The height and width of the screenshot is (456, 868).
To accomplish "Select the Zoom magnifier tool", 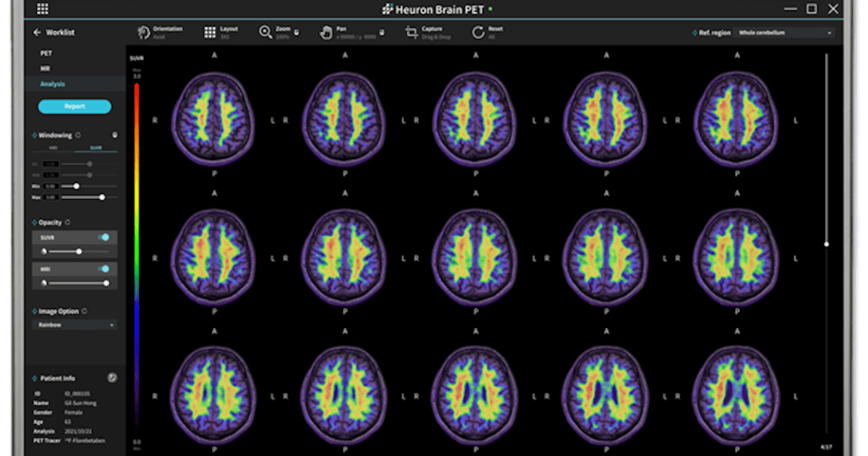I will [264, 30].
